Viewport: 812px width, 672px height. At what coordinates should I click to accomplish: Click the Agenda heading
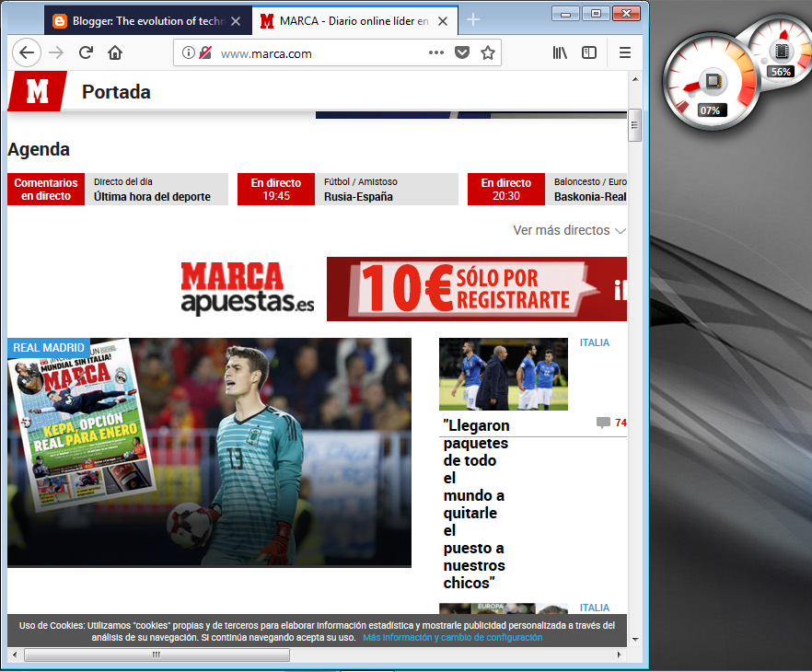point(39,150)
